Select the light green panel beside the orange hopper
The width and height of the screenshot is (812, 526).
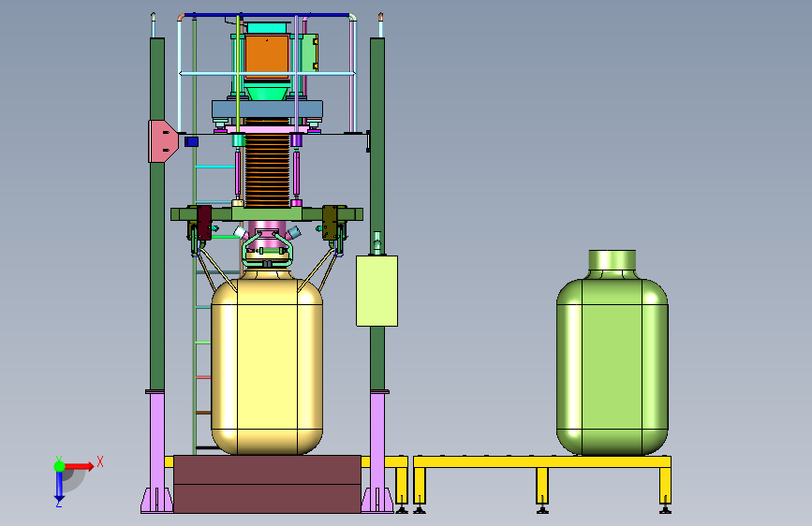pyautogui.click(x=309, y=52)
